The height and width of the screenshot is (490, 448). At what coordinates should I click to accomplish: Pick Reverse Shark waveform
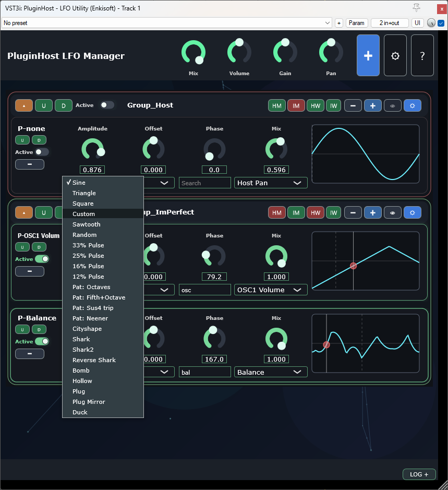point(103,360)
